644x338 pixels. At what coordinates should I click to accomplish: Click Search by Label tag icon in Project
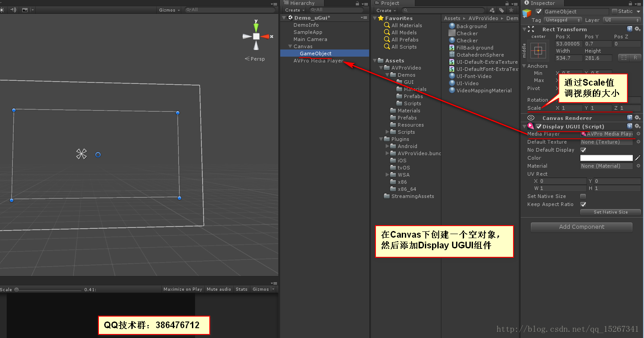pos(502,10)
